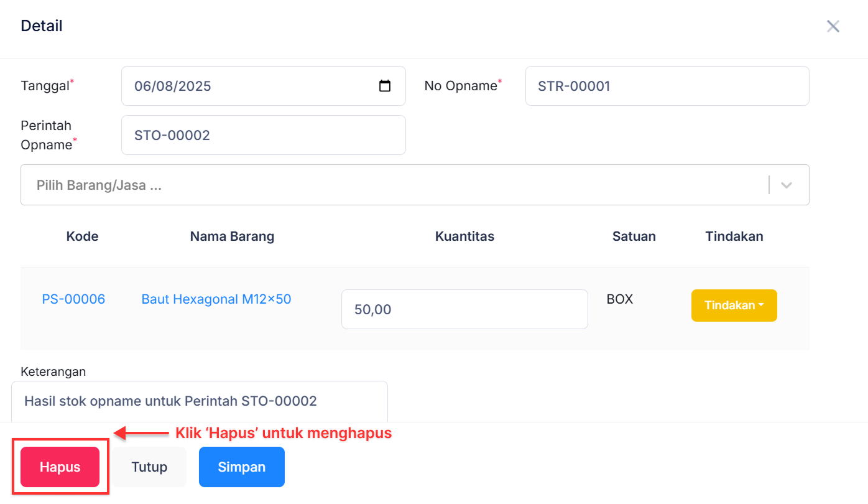Viewport: 868px width, 504px height.
Task: Open item code link PS-00006
Action: [73, 299]
